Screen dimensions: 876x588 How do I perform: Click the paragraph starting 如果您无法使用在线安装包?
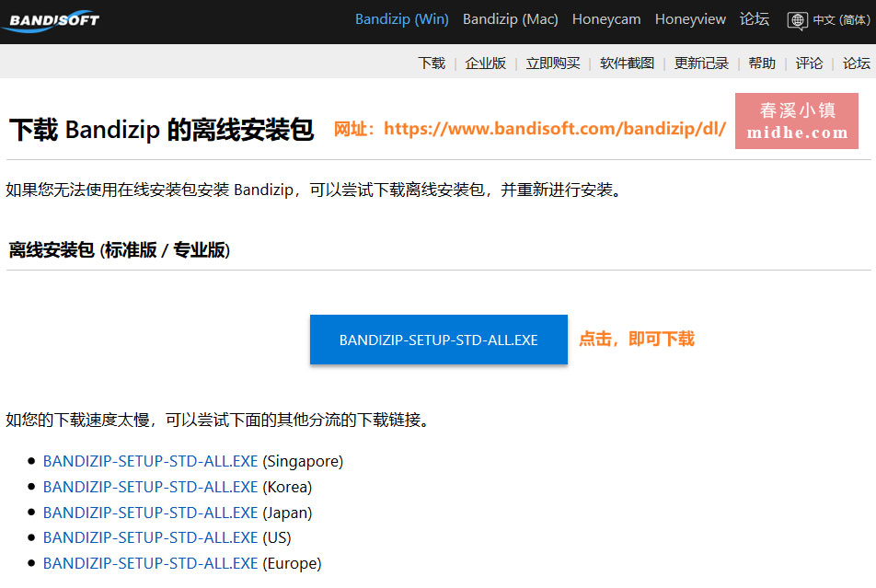pos(314,190)
